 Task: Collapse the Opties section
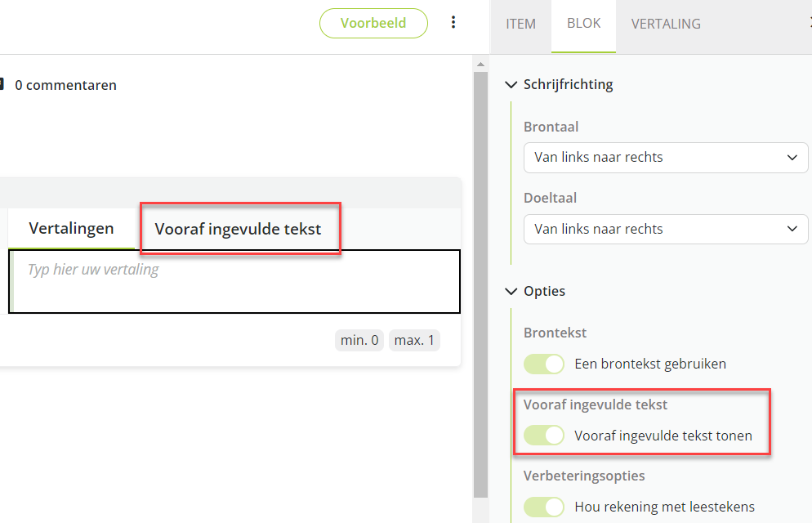512,291
